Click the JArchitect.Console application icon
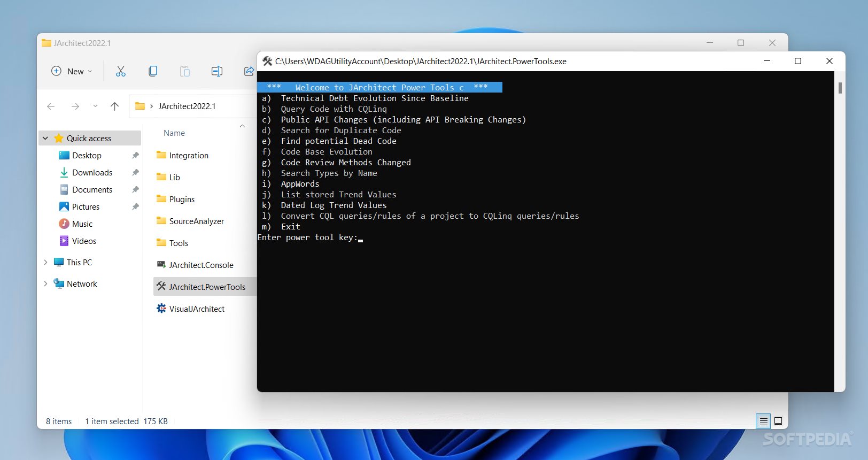868x460 pixels. (161, 265)
